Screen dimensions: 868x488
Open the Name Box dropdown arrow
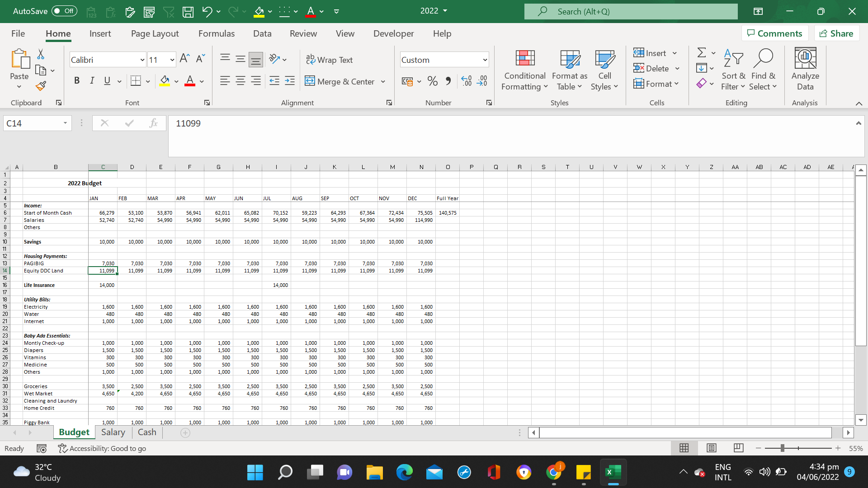pos(65,123)
